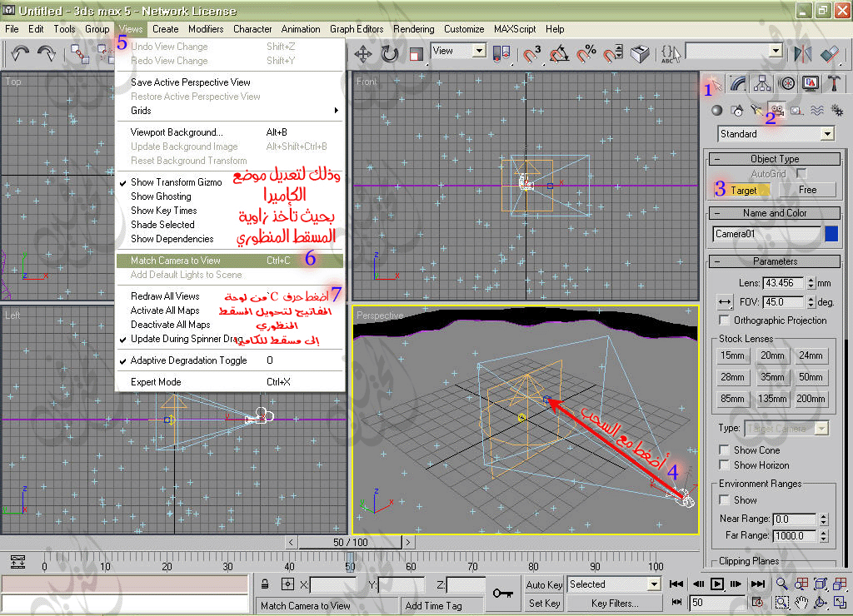
Task: Open the Selected key filter dropdown
Action: click(x=654, y=584)
